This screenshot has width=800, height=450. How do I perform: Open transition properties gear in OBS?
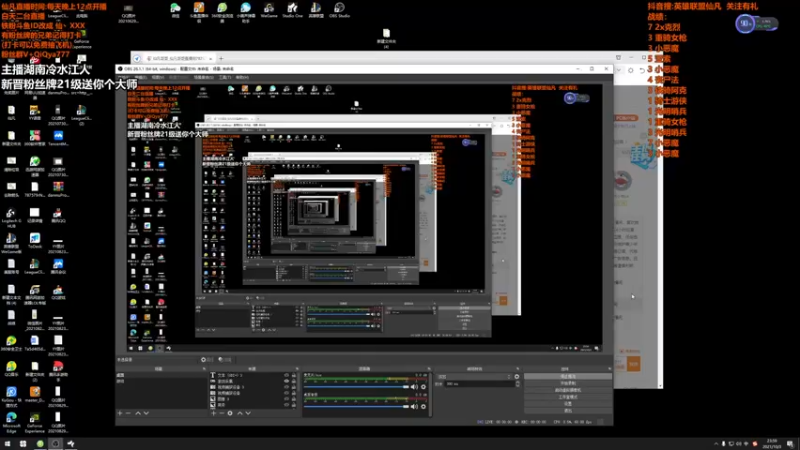(x=517, y=377)
